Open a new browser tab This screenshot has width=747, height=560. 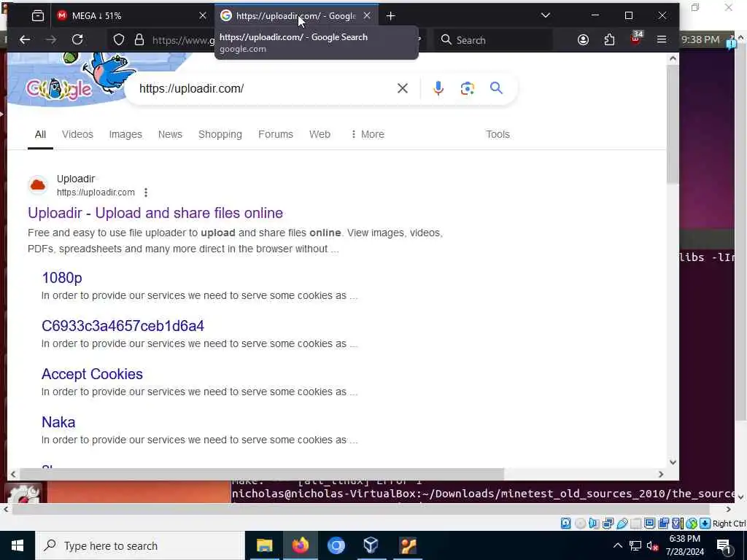coord(391,16)
